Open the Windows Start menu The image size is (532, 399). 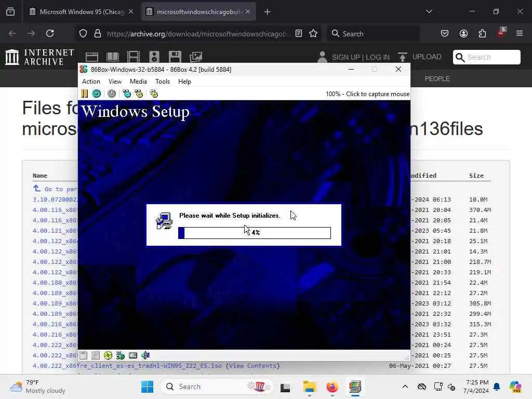[147, 387]
